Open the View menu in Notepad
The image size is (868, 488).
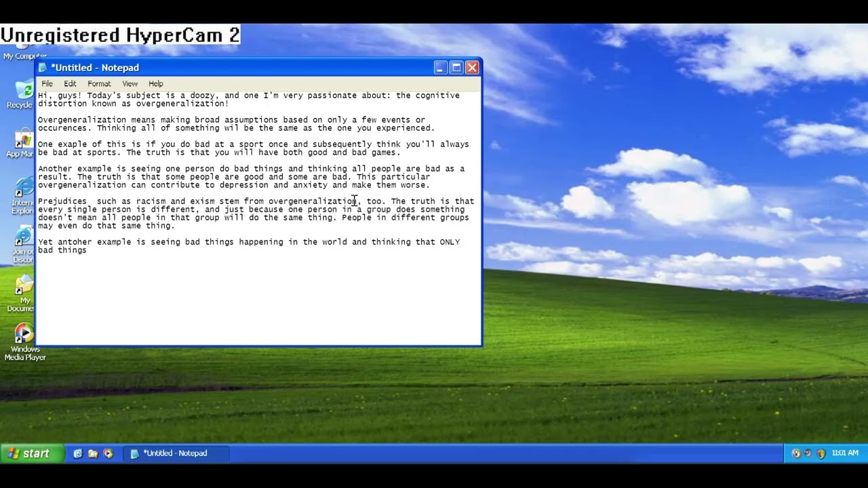(130, 84)
